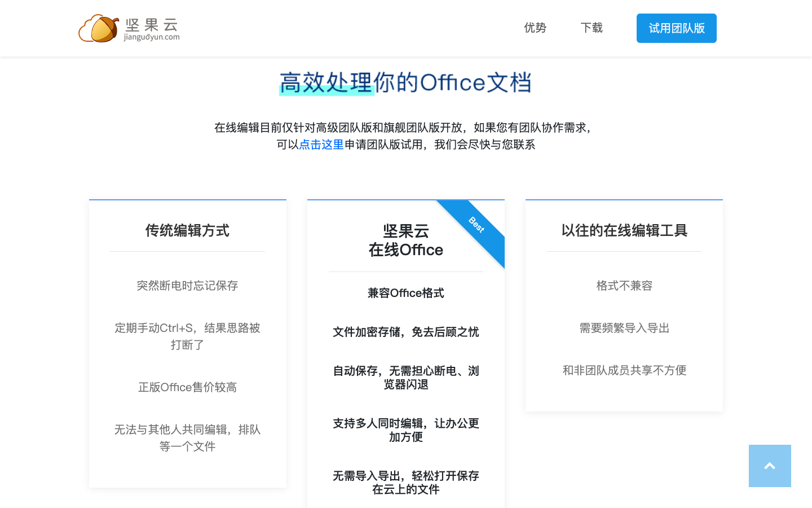Click the headline 高效处理你的Office文档

405,82
